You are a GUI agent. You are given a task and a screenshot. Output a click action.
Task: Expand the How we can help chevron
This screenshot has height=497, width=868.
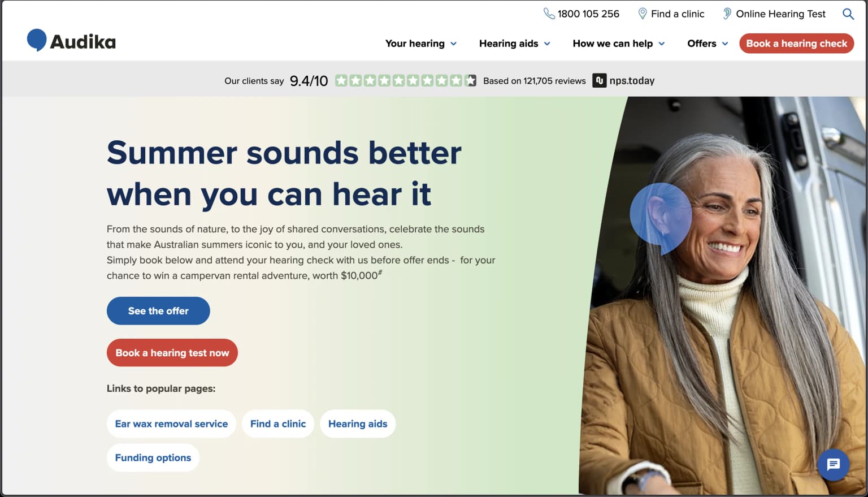662,44
